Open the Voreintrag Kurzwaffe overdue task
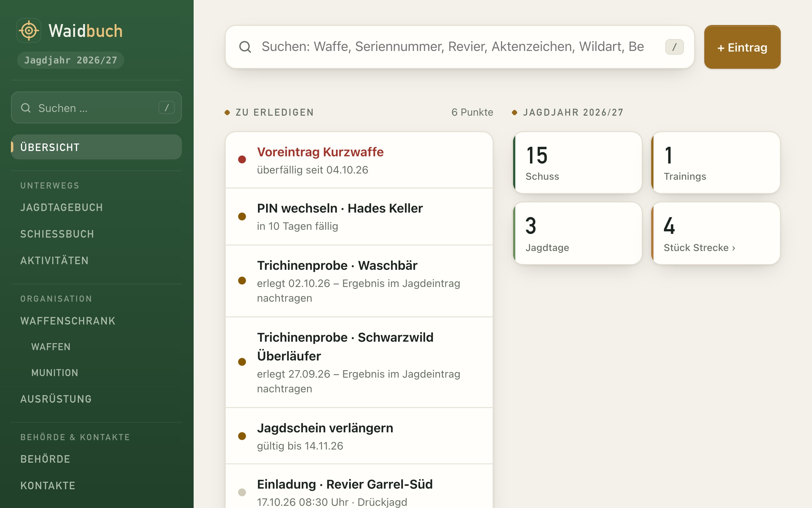This screenshot has width=812, height=508. 359,160
